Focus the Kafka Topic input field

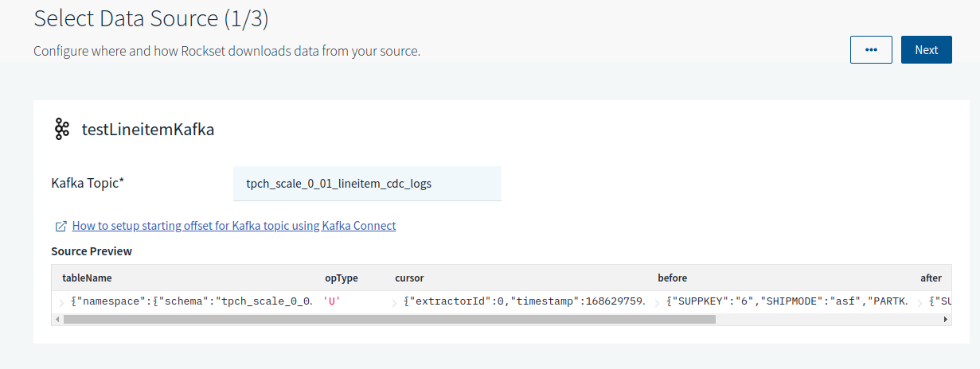[367, 184]
